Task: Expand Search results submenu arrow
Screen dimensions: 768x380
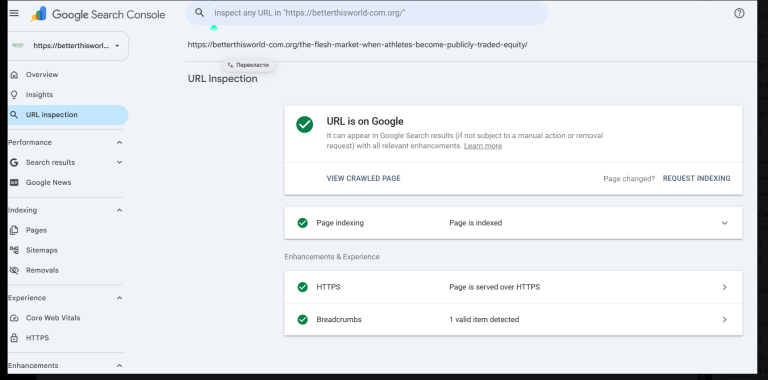Action: (x=120, y=163)
